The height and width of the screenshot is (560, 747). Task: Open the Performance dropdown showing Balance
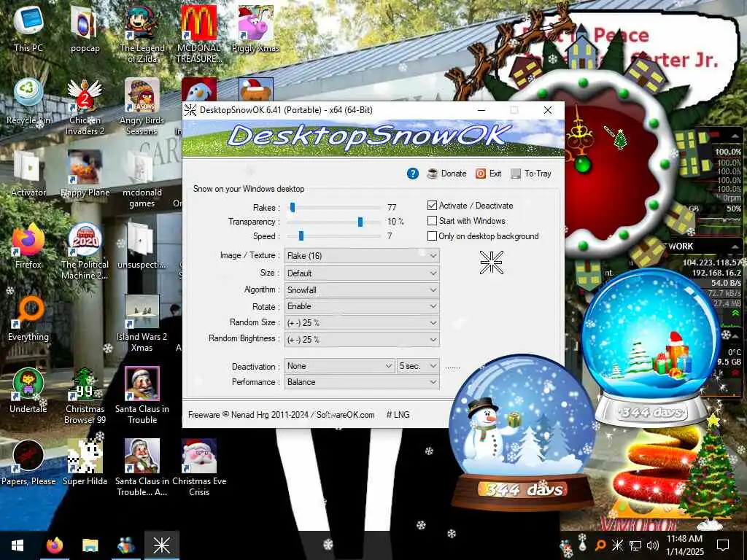(x=362, y=382)
